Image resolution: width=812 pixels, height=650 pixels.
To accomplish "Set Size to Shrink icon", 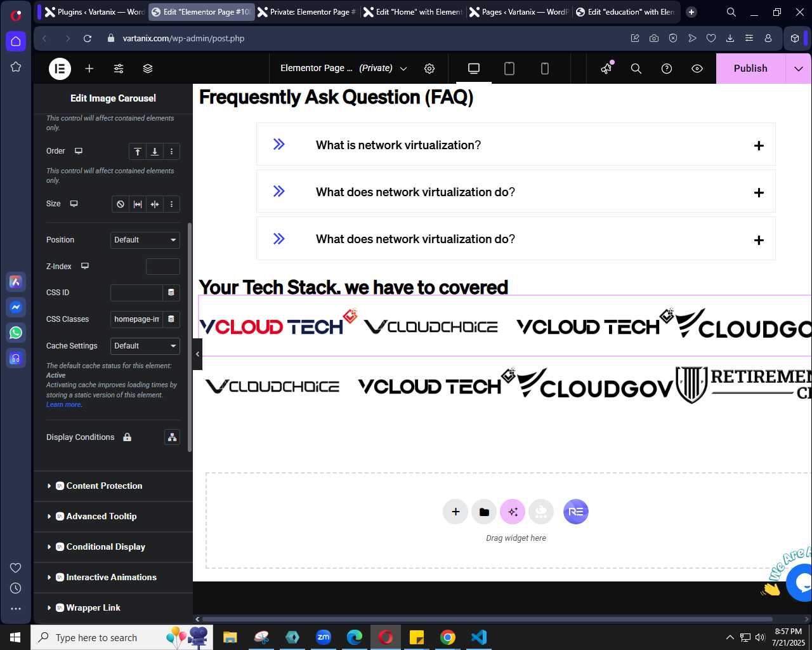I will pyautogui.click(x=155, y=204).
